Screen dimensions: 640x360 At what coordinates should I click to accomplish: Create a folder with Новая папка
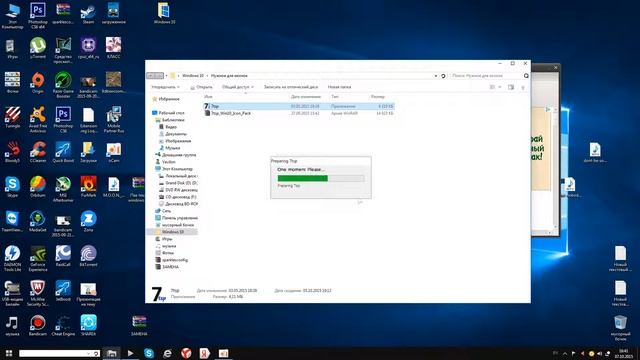pyautogui.click(x=339, y=87)
